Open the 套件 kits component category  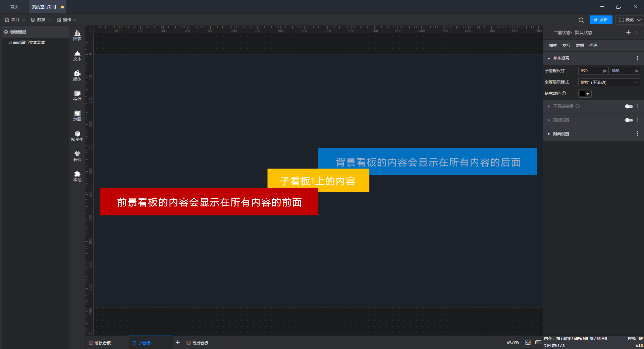point(77,156)
